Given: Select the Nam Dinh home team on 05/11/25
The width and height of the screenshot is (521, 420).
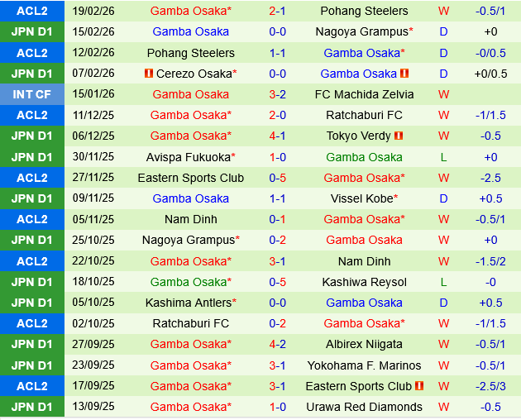Looking at the screenshot, I should [191, 219].
